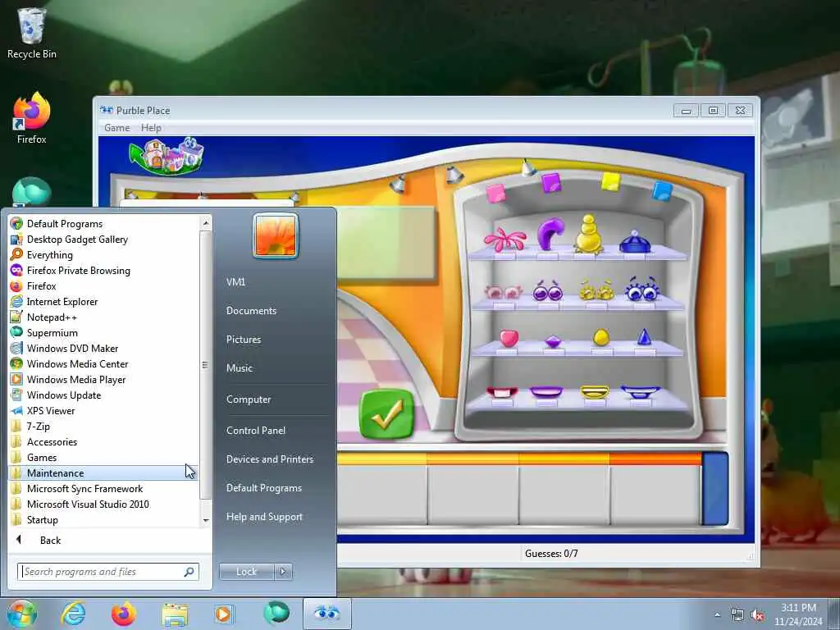Pick the yellow stacked hair feature
The image size is (840, 630).
coord(589,233)
